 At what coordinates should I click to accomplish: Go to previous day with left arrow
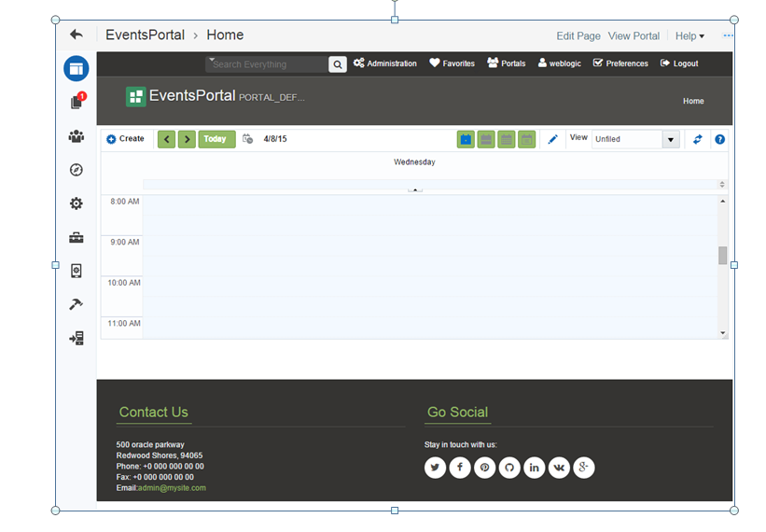[x=167, y=139]
